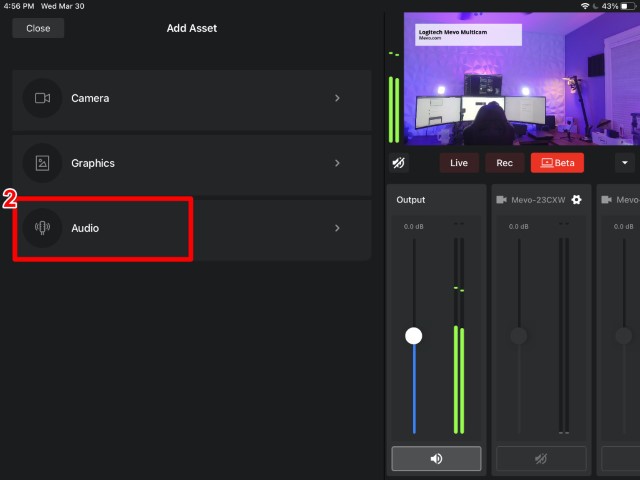Open the Audio row chevron

tap(337, 228)
